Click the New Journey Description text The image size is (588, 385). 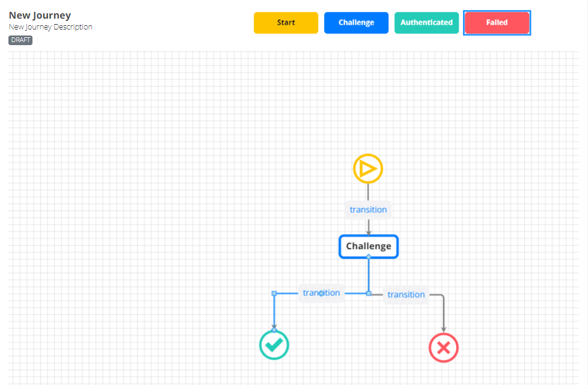pos(51,27)
